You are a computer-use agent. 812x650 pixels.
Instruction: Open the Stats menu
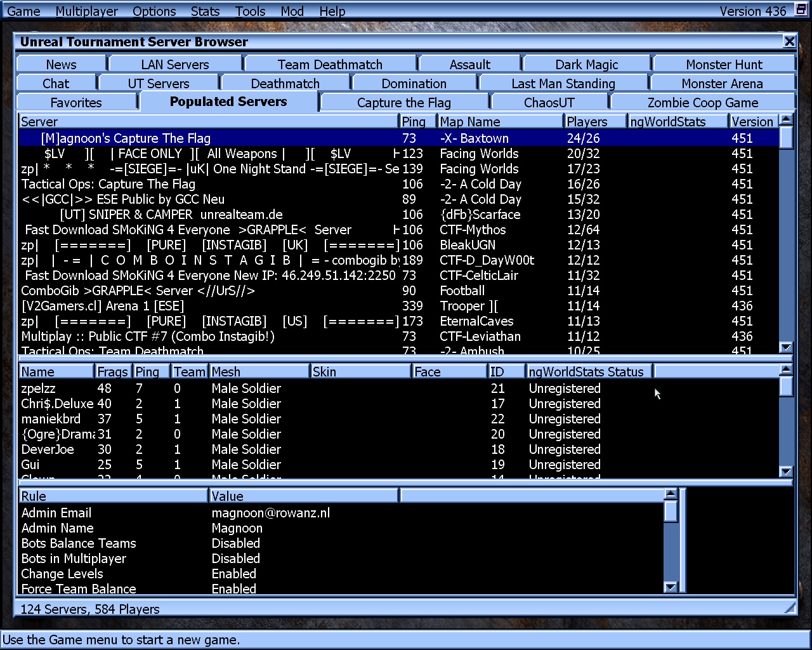click(x=205, y=11)
